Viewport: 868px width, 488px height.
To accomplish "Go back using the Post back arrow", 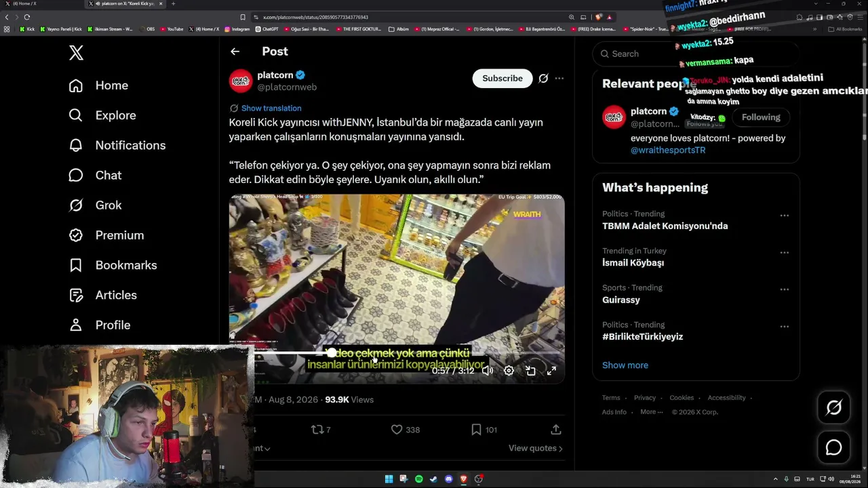I will (x=235, y=52).
